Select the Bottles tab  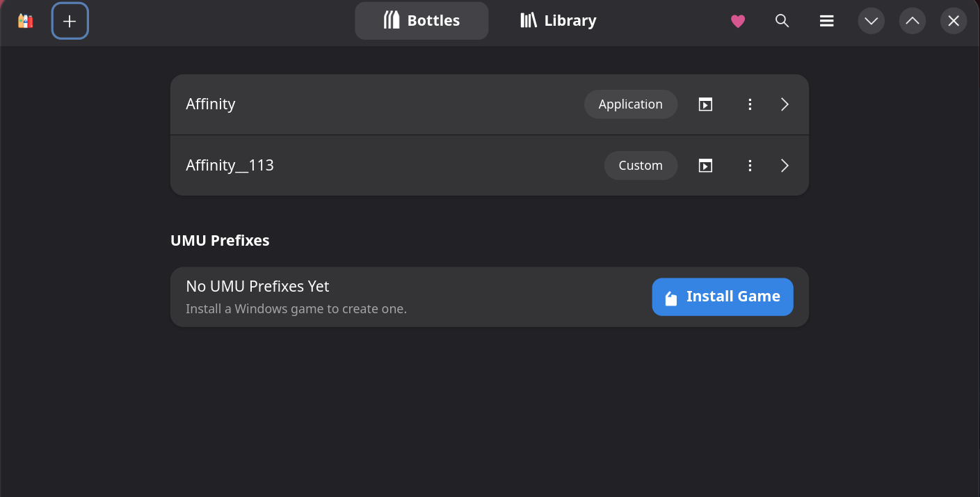[421, 21]
